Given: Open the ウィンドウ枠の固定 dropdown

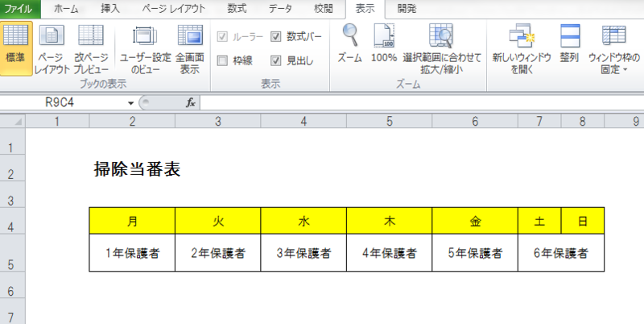Looking at the screenshot, I should click(614, 48).
